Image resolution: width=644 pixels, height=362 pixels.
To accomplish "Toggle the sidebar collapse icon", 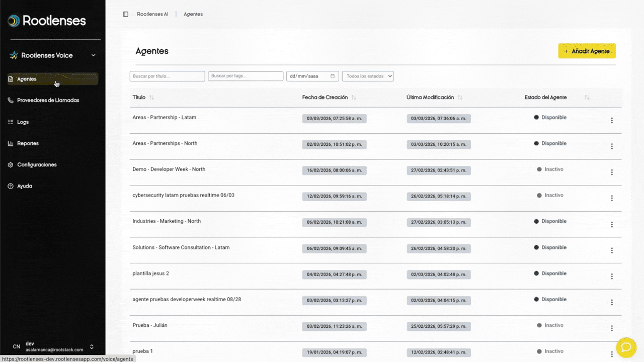I will (126, 14).
